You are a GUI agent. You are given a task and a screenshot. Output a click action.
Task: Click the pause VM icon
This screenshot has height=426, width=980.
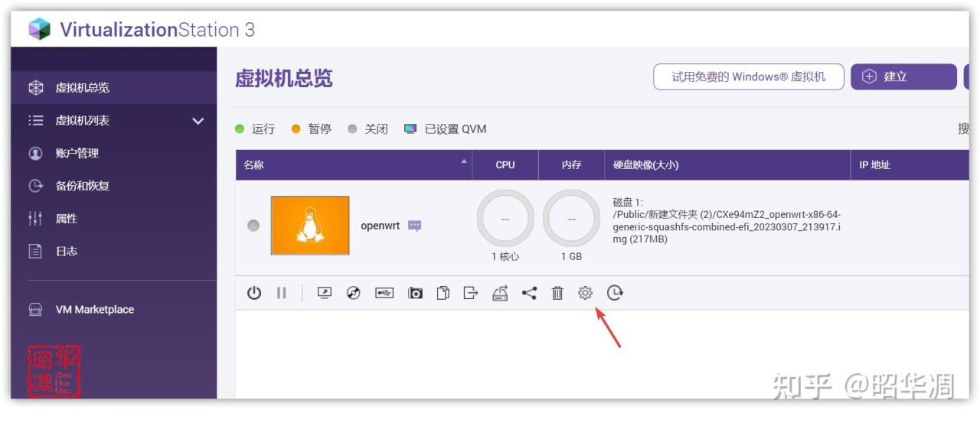pos(282,292)
